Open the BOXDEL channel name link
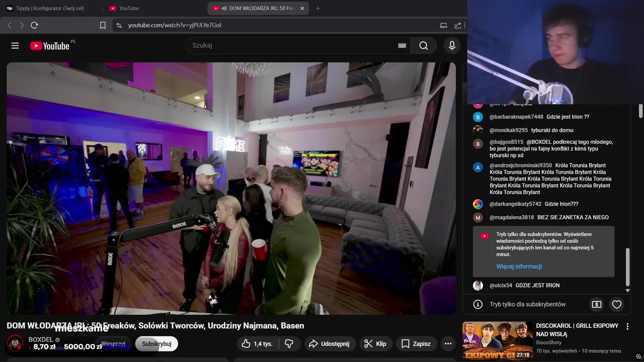The image size is (644, 362). 41,340
